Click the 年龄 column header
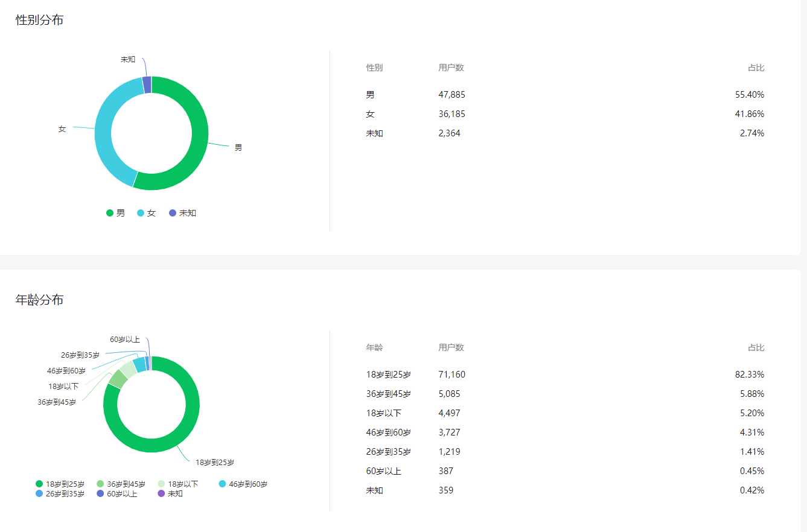The width and height of the screenshot is (807, 532). (374, 347)
